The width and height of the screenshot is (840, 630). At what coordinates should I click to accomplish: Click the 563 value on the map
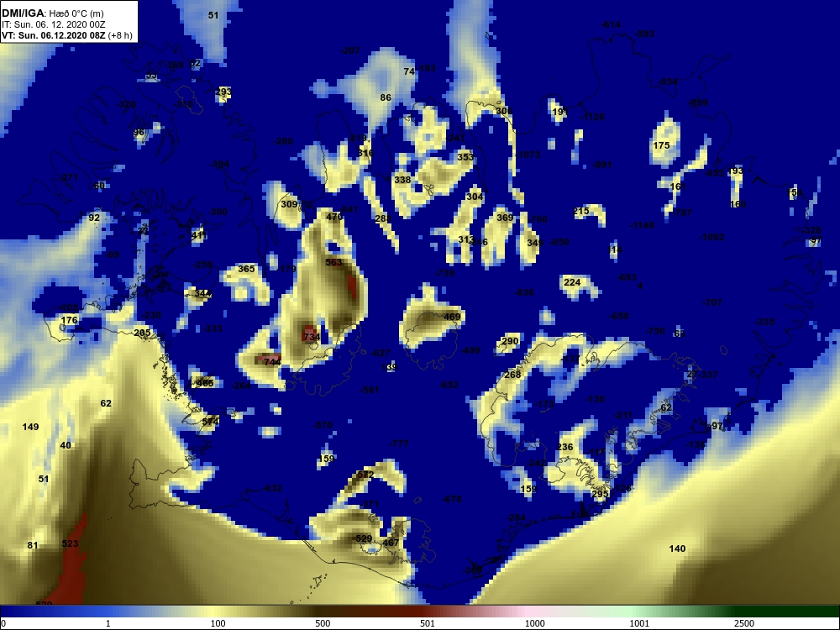pyautogui.click(x=333, y=262)
